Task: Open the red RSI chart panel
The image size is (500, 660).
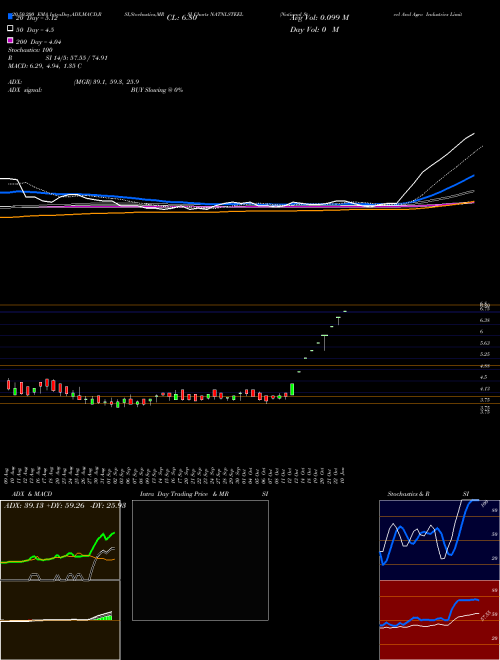Action: [x=439, y=620]
